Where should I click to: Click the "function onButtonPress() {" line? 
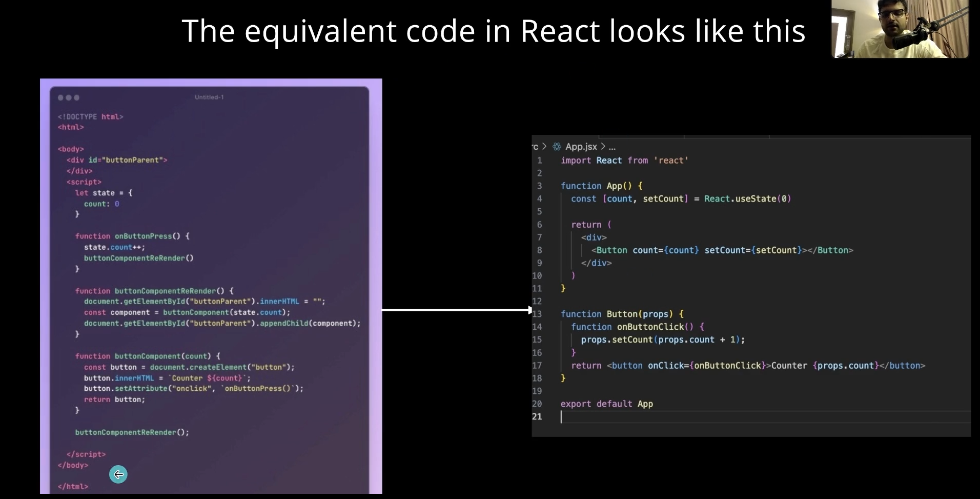132,236
